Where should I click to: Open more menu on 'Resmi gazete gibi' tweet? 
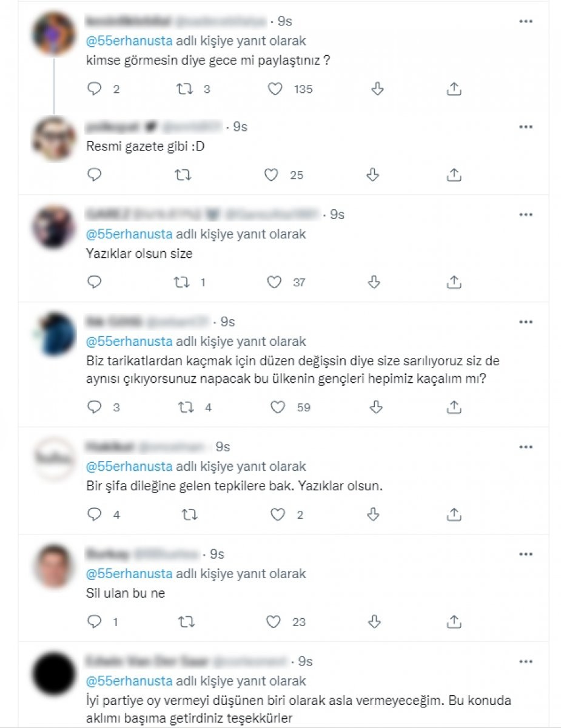pyautogui.click(x=526, y=127)
